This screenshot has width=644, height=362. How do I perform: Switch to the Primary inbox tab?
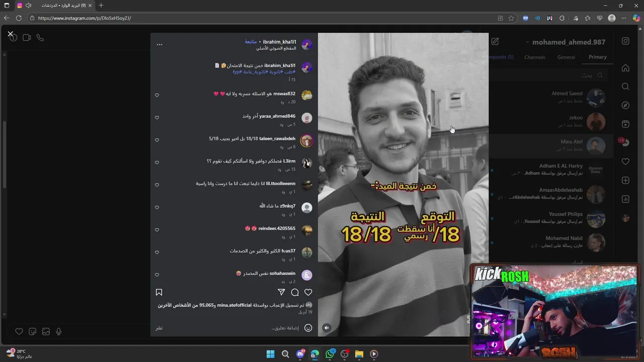(x=598, y=57)
